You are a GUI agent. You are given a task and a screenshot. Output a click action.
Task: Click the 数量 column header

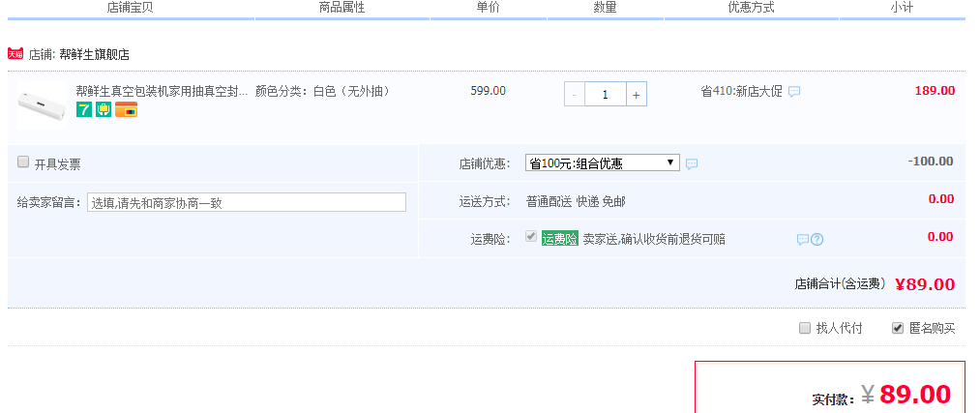[605, 8]
